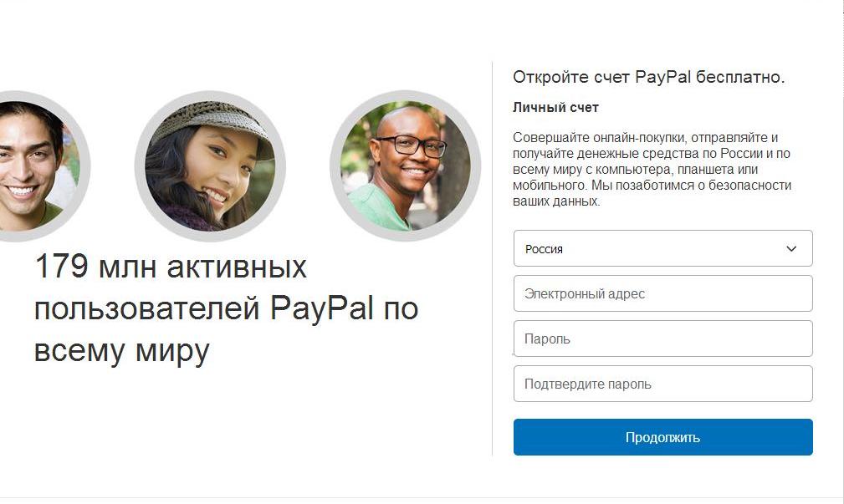
Task: Click the word PayPal in the signup heading
Action: pyautogui.click(x=662, y=78)
